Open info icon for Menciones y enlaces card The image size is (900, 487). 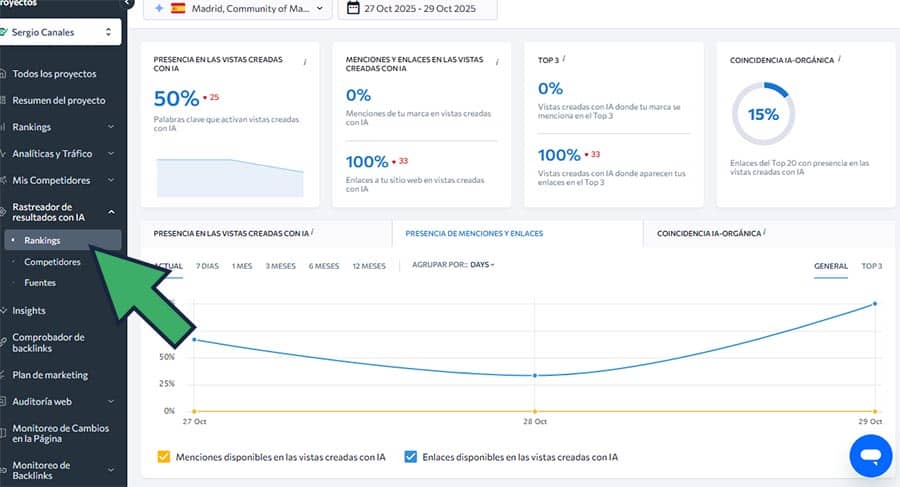pyautogui.click(x=497, y=61)
